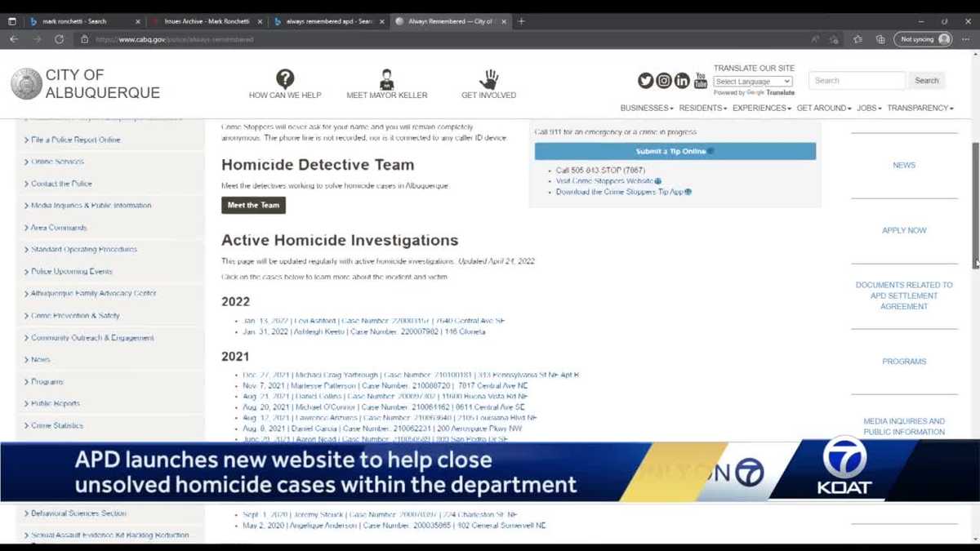Expand the RESIDENTS navigation menu
Viewport: 980px width, 551px height.
(702, 107)
